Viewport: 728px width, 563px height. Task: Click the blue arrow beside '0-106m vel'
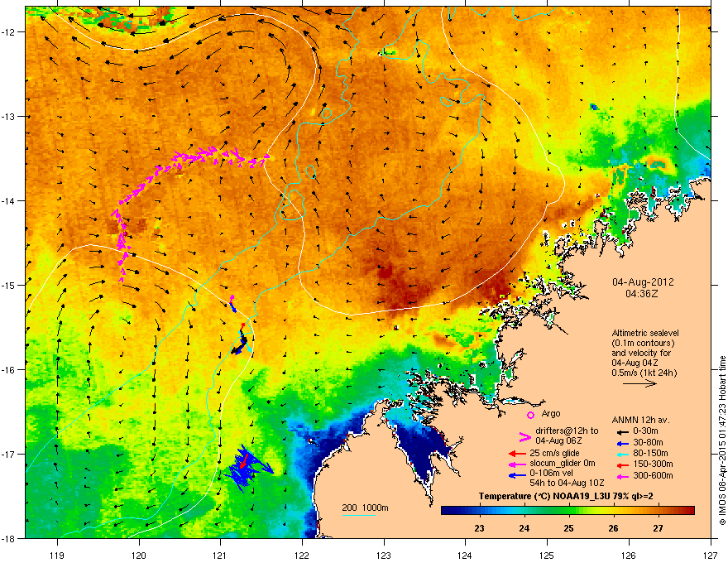(x=517, y=475)
